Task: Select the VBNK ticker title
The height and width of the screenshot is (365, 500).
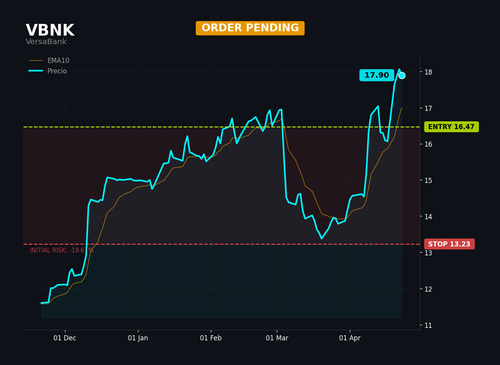Action: (x=50, y=30)
